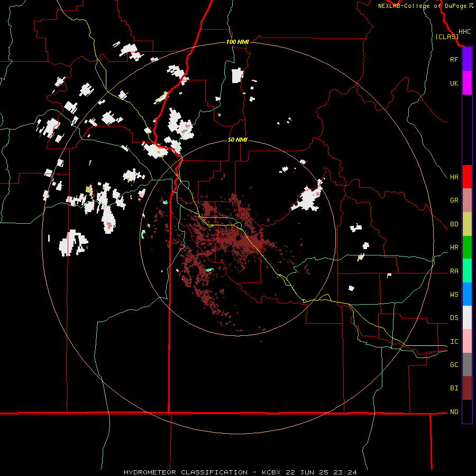This screenshot has width=476, height=476.
Task: Click the RA legend label
Action: [454, 271]
